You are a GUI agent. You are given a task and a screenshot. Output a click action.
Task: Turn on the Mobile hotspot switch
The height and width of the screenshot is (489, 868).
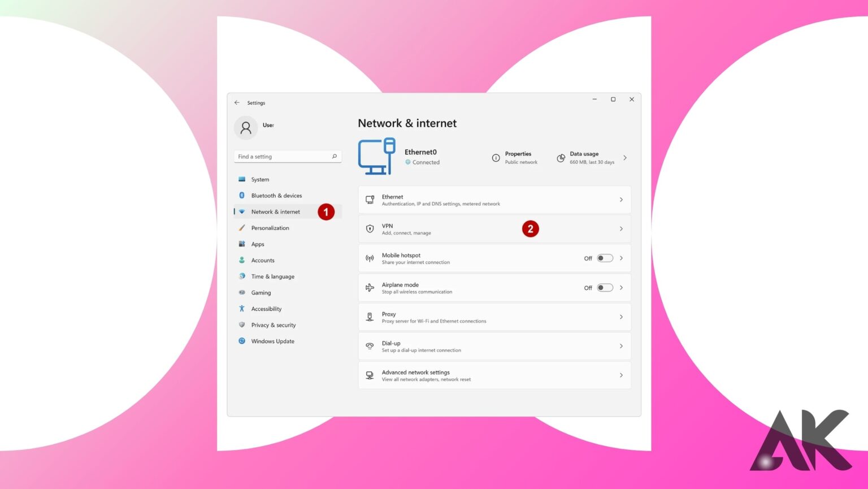pyautogui.click(x=604, y=258)
